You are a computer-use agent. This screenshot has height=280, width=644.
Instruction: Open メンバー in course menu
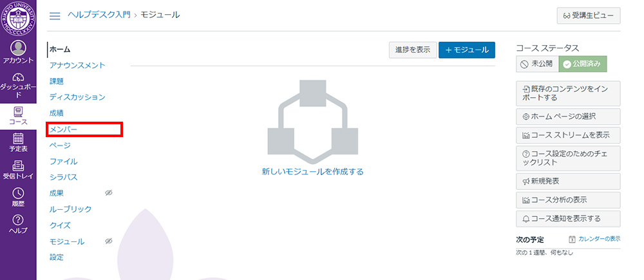pyautogui.click(x=63, y=129)
